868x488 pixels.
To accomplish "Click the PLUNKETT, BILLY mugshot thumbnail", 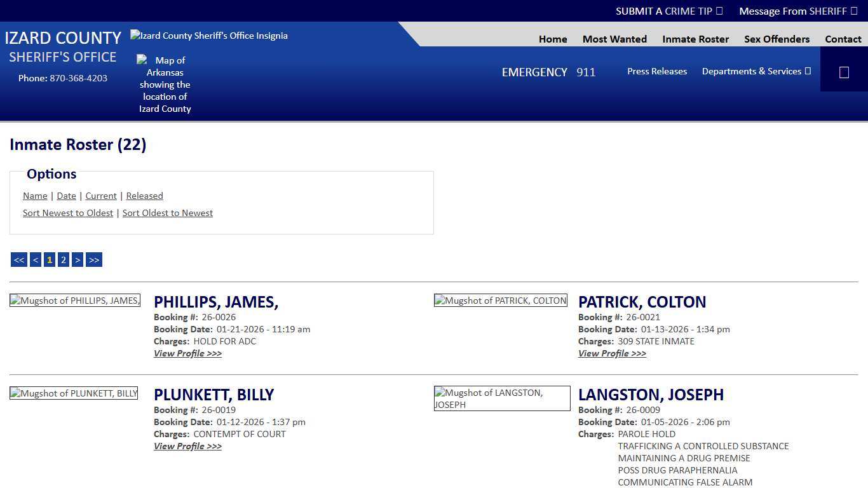I will click(74, 393).
